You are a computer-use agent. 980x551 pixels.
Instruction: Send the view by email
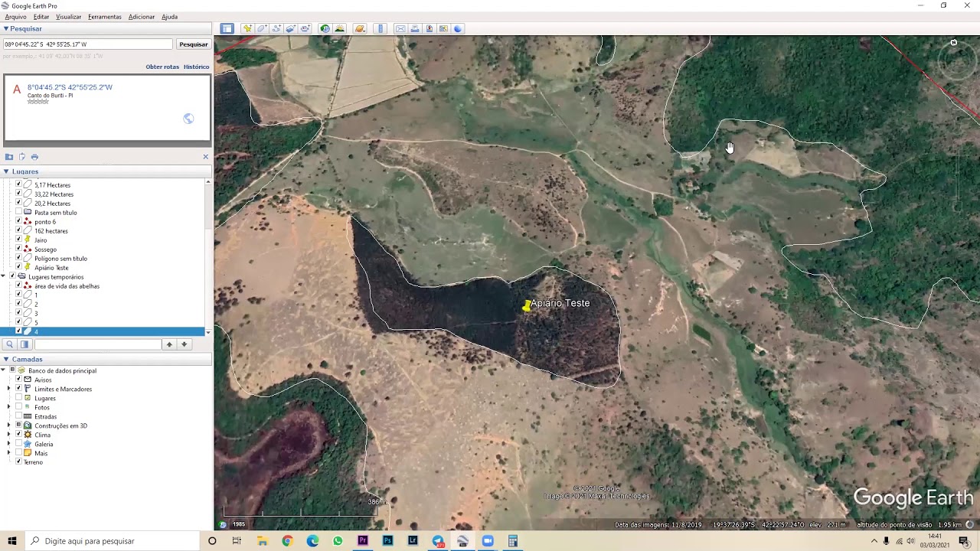[x=400, y=28]
